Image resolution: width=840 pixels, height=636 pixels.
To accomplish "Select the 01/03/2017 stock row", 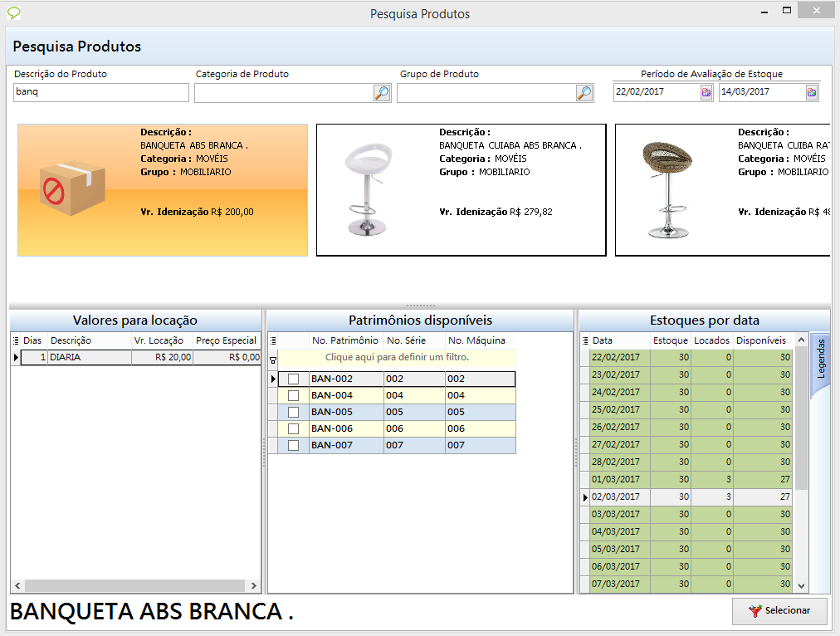I will click(x=615, y=479).
